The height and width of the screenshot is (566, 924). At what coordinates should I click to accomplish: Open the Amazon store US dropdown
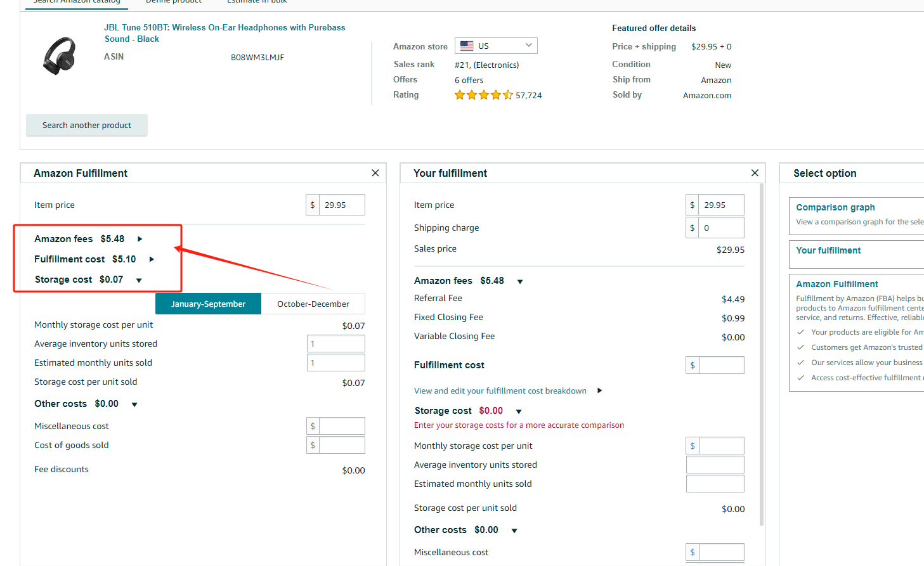[496, 46]
